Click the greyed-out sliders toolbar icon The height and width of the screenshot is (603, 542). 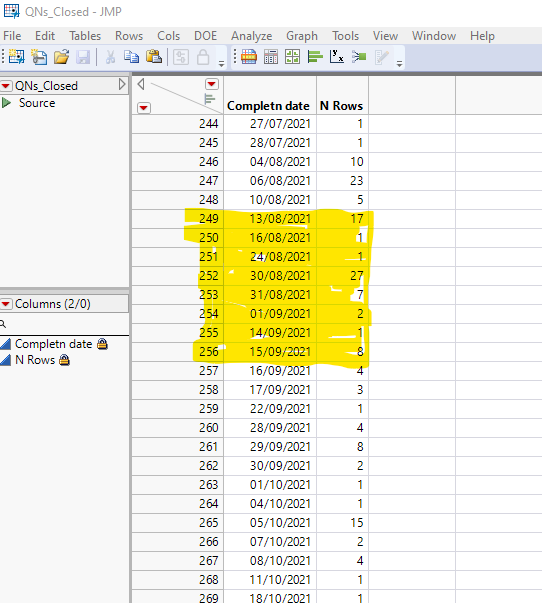point(181,57)
